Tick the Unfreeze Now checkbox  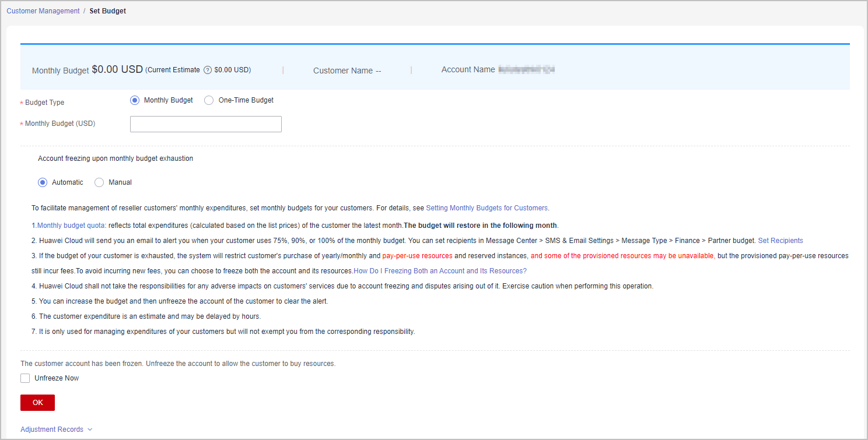(25, 378)
